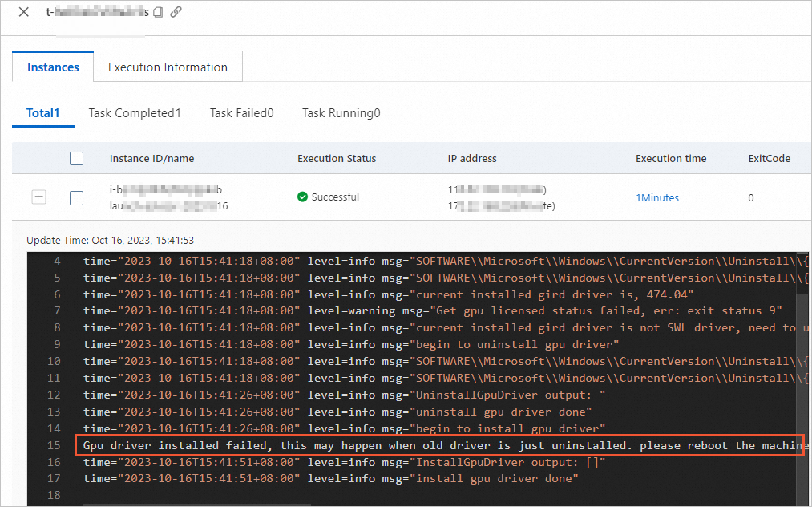This screenshot has height=507, width=812.
Task: Check the instance row checkbox
Action: point(76,197)
